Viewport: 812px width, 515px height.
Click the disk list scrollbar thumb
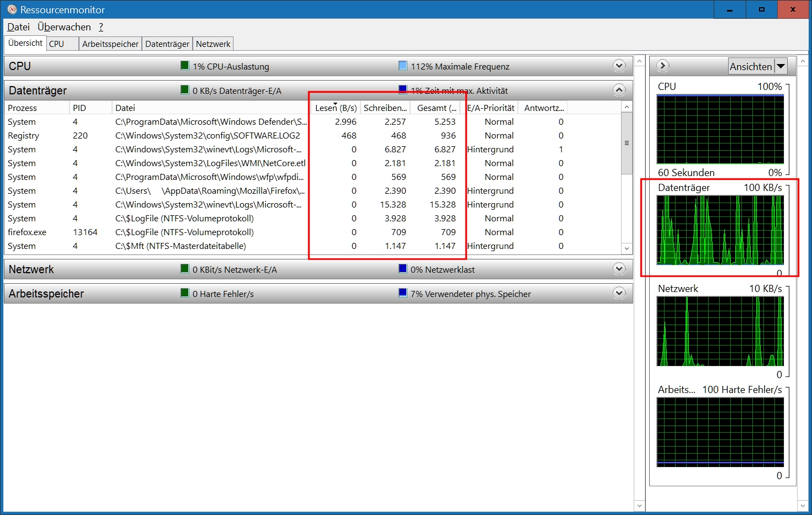(x=627, y=143)
